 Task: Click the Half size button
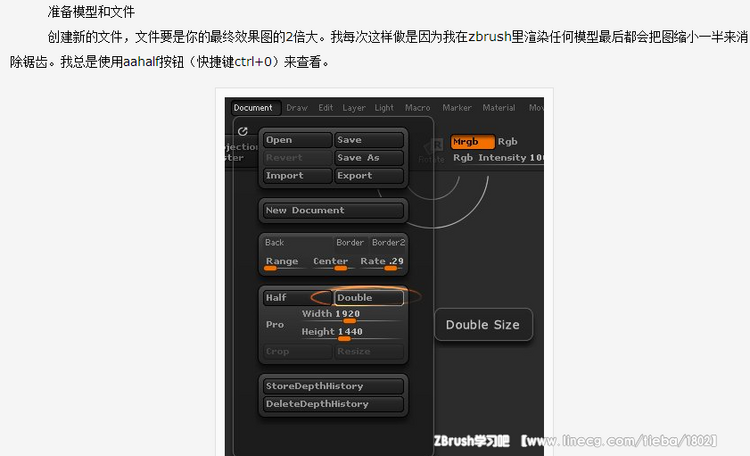point(297,298)
